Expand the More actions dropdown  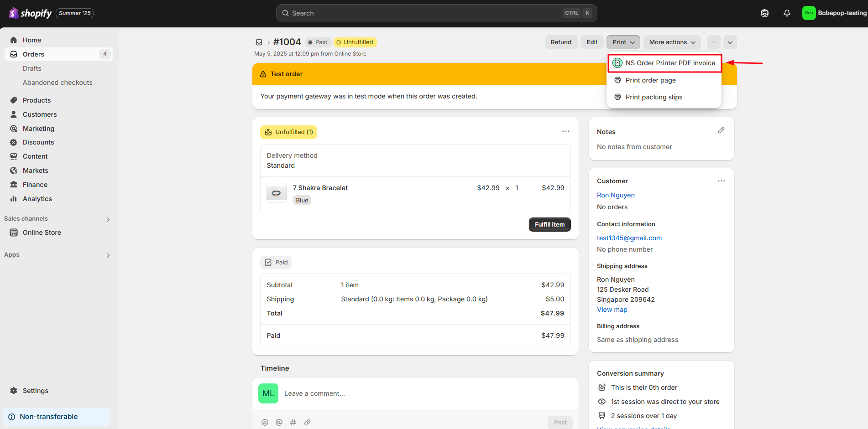pyautogui.click(x=672, y=42)
